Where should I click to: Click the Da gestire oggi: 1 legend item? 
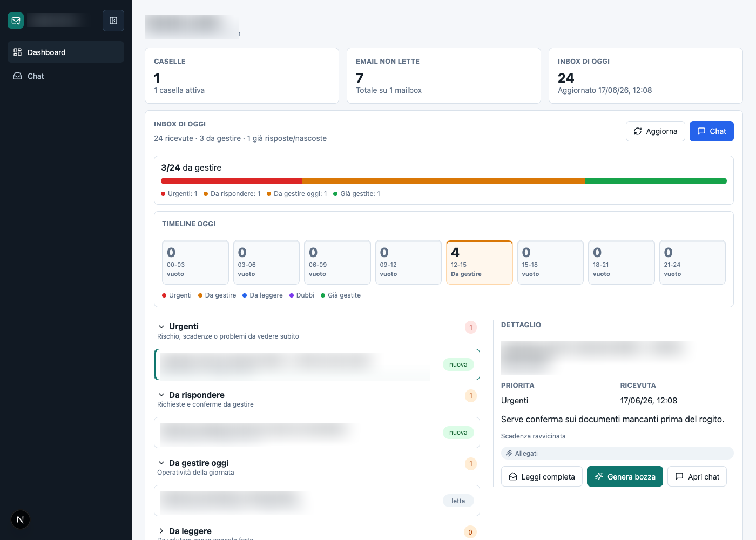point(297,194)
